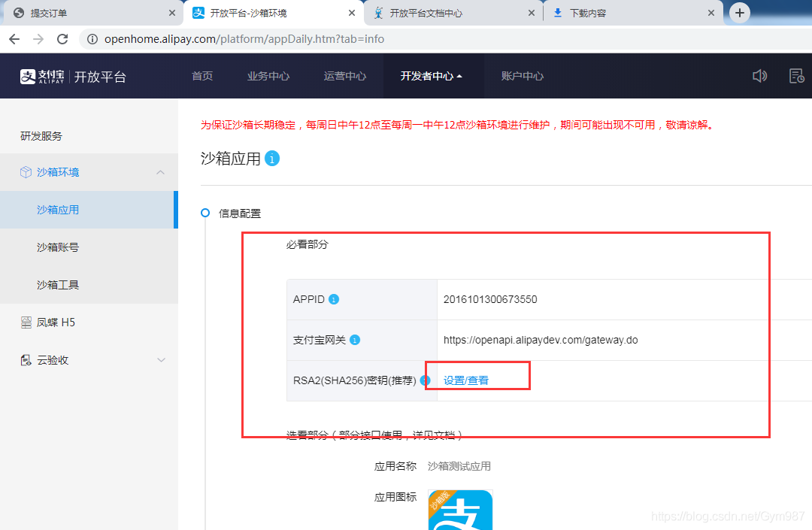Click the info icon beside 沙箱应用 heading
This screenshot has height=530, width=812.
pos(272,159)
